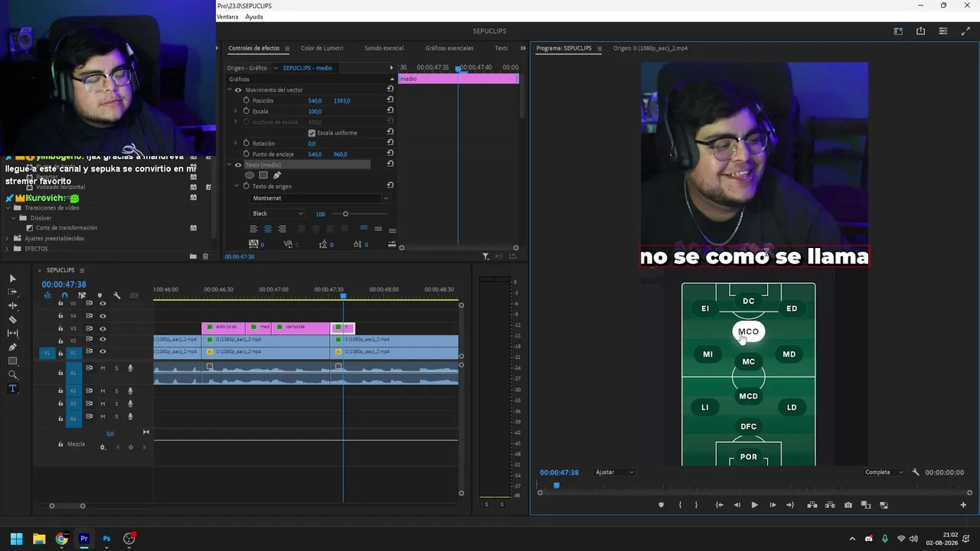
Task: Switch to Sonido esencial tab
Action: pyautogui.click(x=384, y=48)
